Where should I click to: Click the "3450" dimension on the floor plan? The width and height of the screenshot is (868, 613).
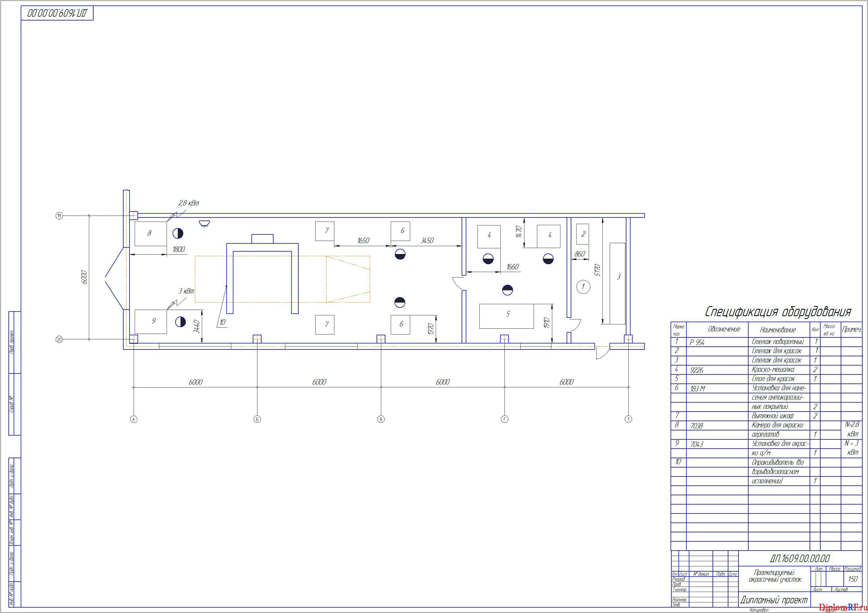coord(427,241)
